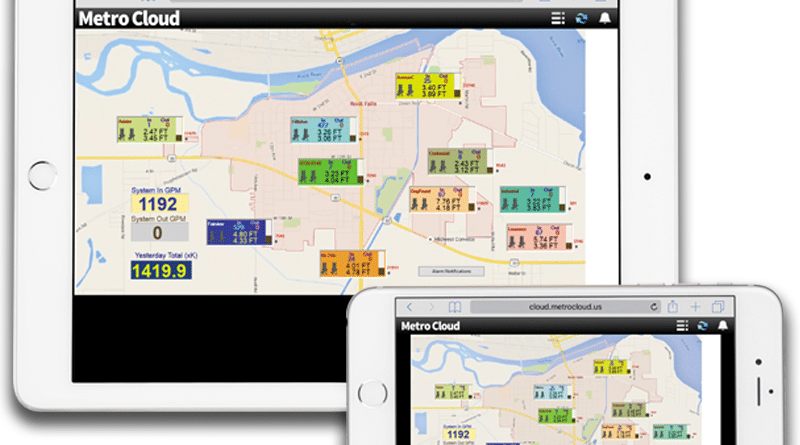Click first pump icon in dark blue tile

[x=212, y=237]
